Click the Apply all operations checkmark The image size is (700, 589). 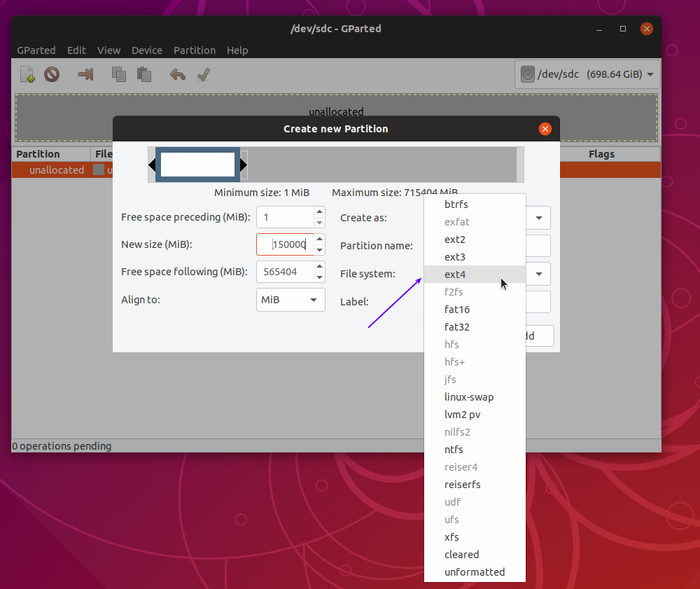[204, 74]
